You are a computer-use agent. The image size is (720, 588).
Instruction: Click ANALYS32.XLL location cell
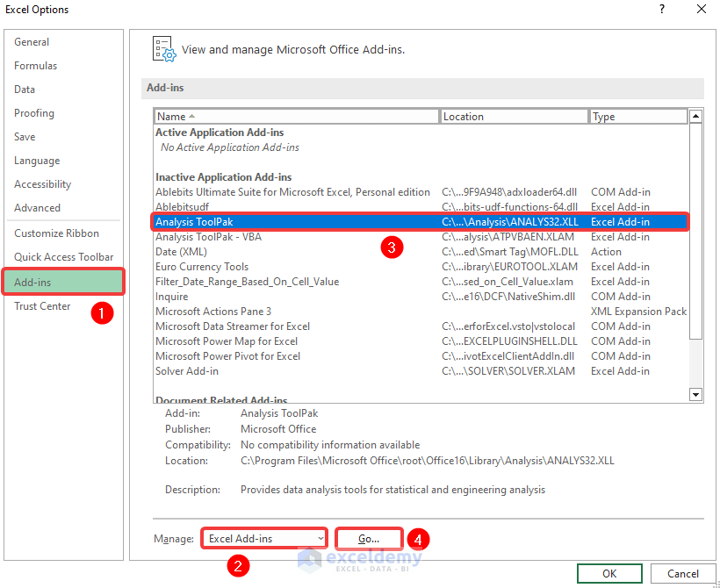510,222
